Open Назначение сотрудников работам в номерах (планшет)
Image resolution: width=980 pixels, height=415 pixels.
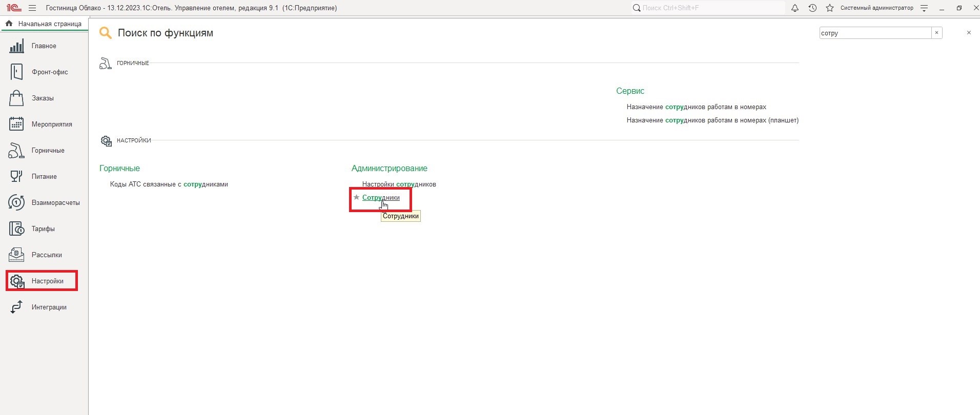tap(712, 120)
